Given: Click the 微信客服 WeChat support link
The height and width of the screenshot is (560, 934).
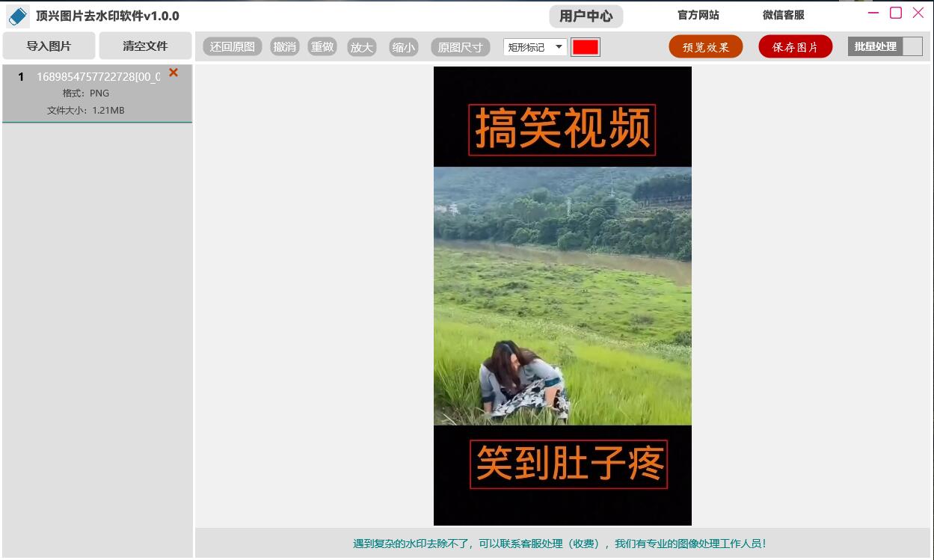Looking at the screenshot, I should [782, 15].
